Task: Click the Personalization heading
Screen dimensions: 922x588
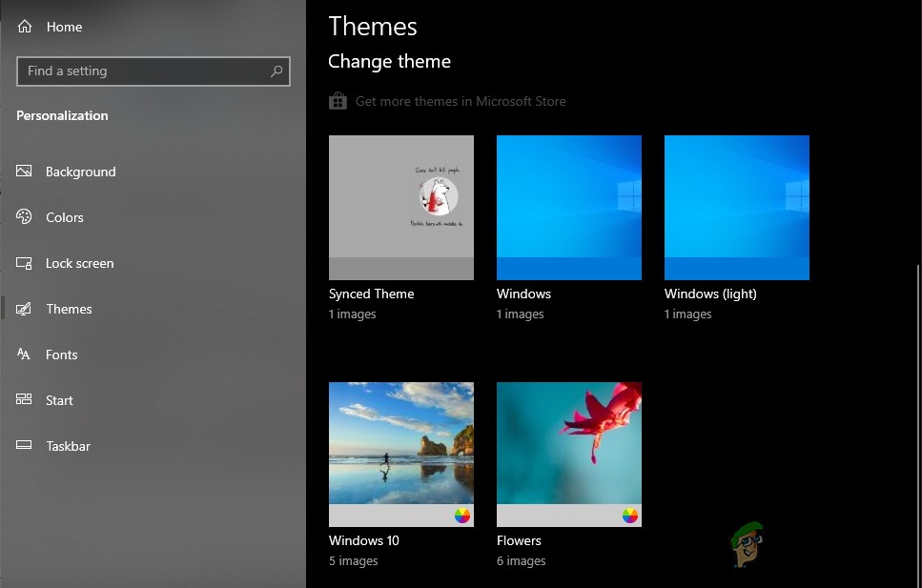Action: coord(62,116)
